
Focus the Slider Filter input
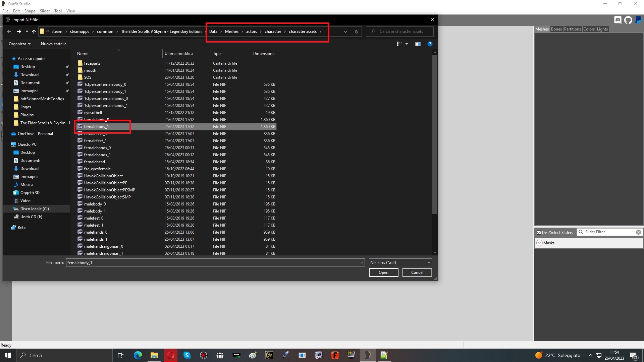pyautogui.click(x=609, y=232)
